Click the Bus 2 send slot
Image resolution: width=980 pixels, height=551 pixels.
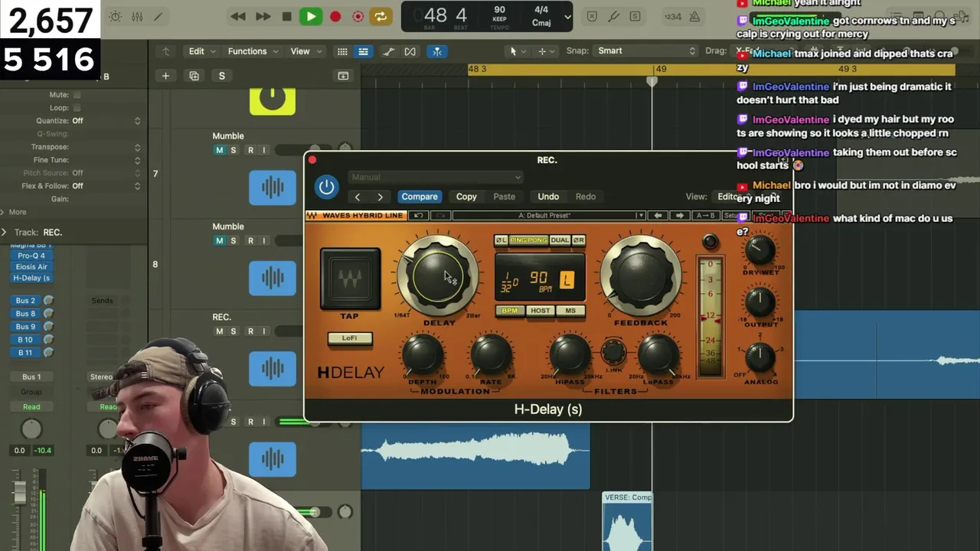click(x=25, y=301)
